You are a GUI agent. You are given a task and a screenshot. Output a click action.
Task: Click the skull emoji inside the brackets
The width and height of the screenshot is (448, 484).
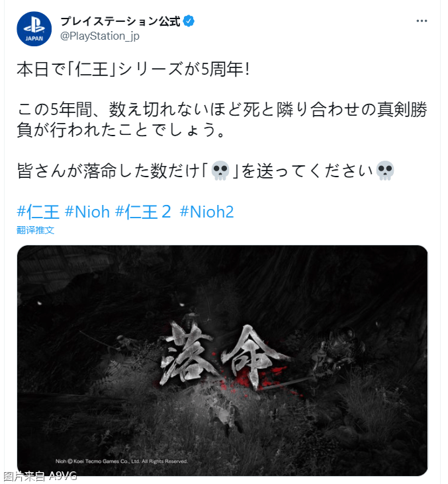point(220,171)
